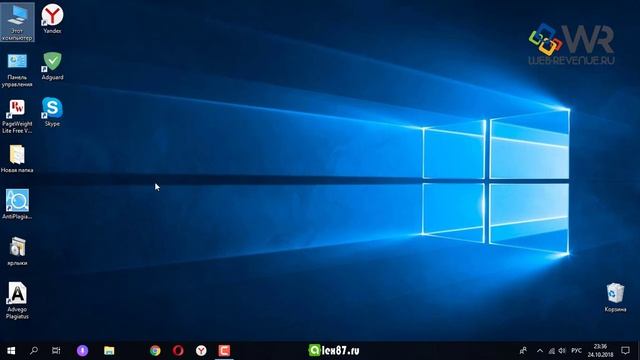
Task: Open the Action Center notifications icon
Action: click(x=625, y=351)
